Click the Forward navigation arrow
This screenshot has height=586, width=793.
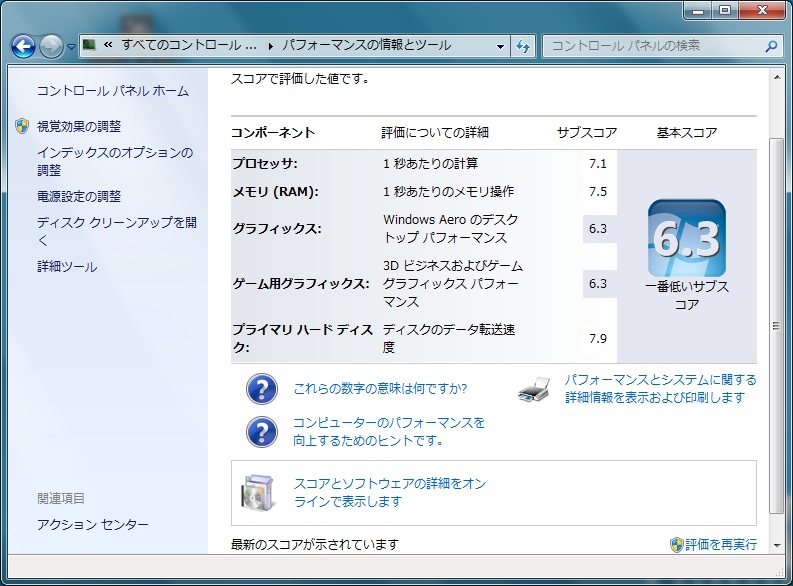pyautogui.click(x=52, y=47)
